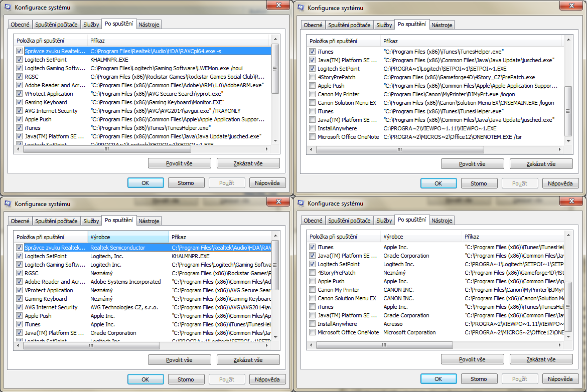Enable 4StoryPrePatch checkbox in top-right window
Image resolution: width=587 pixels, height=392 pixels.
click(x=312, y=77)
